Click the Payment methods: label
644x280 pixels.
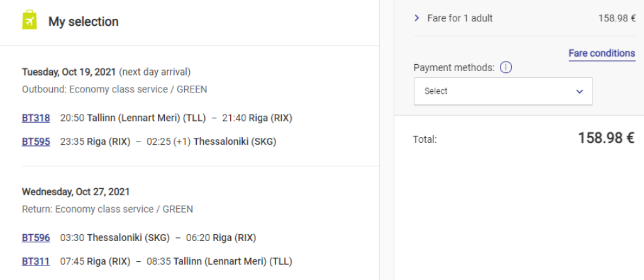454,67
